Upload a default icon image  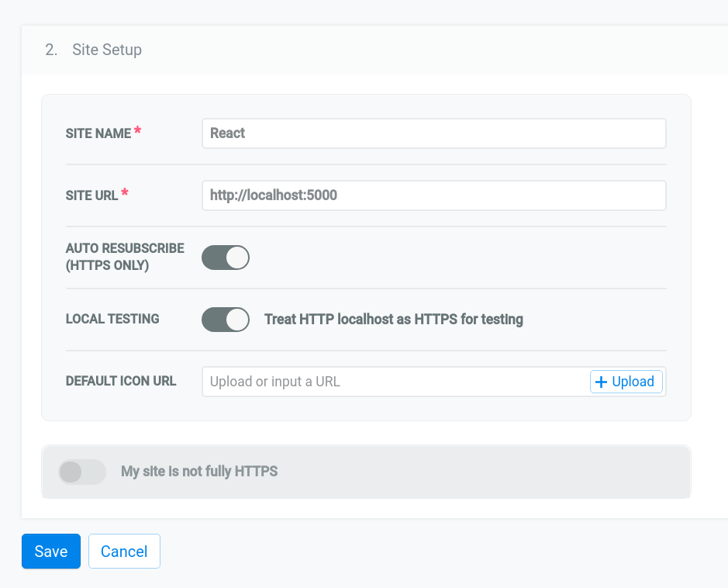point(626,382)
